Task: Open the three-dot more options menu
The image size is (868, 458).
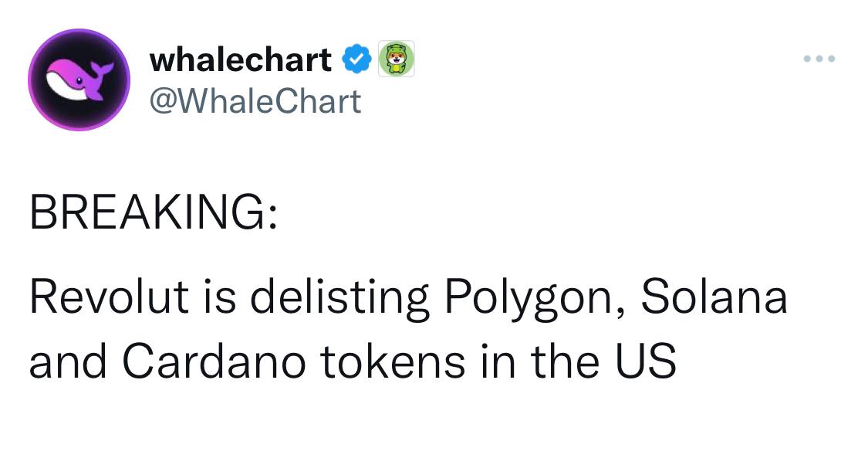Action: pos(819,59)
